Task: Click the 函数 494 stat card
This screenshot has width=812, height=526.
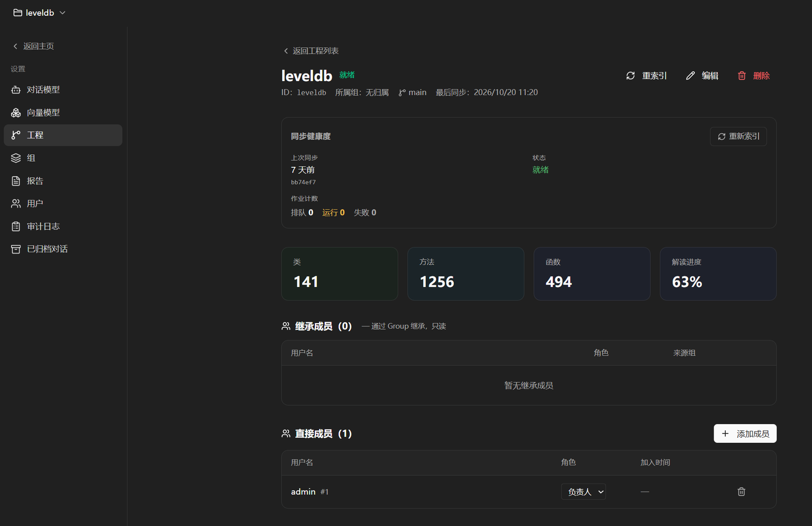Action: coord(592,274)
